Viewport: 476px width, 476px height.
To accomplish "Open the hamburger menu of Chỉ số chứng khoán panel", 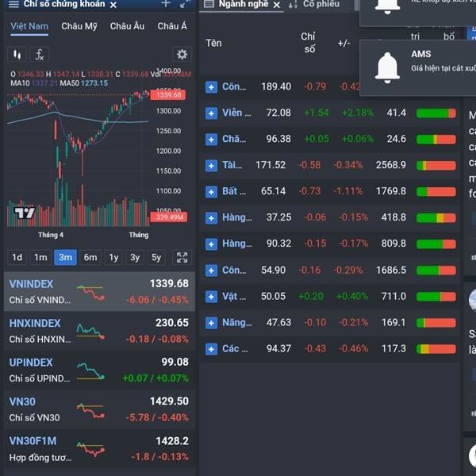I will [x=13, y=4].
